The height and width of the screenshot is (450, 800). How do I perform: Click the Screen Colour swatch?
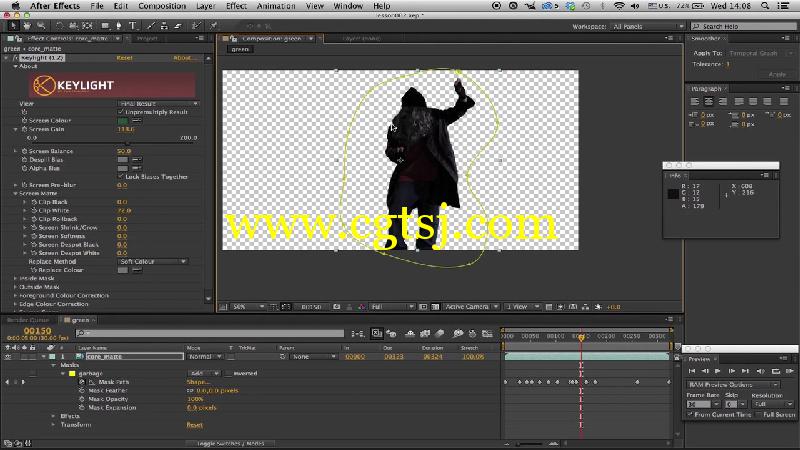pos(123,120)
